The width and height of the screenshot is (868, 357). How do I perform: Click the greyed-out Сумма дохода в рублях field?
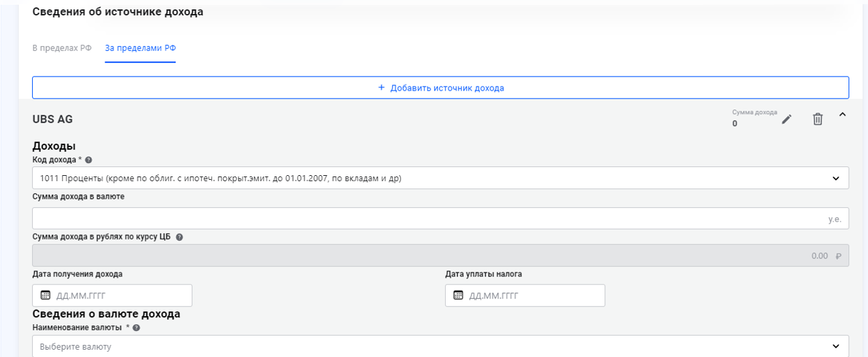click(x=429, y=256)
